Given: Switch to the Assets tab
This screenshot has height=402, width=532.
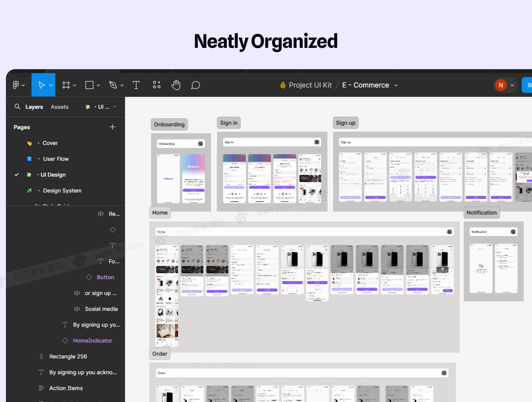Looking at the screenshot, I should [59, 107].
